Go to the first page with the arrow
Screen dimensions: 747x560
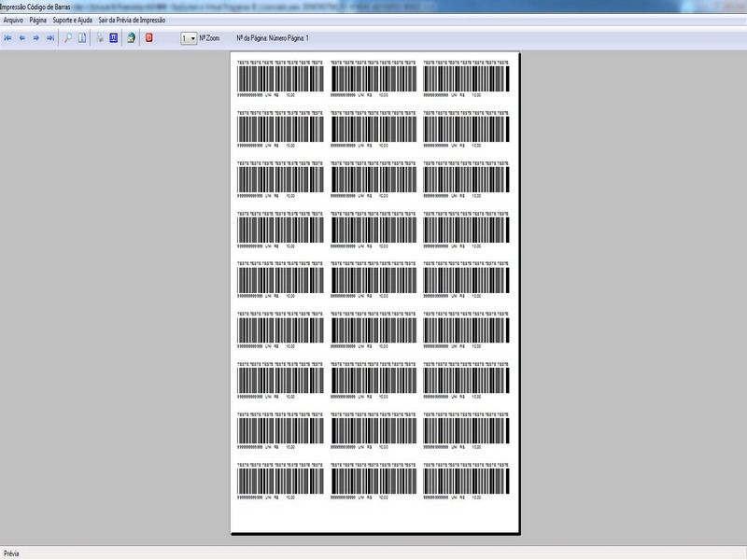click(x=7, y=38)
